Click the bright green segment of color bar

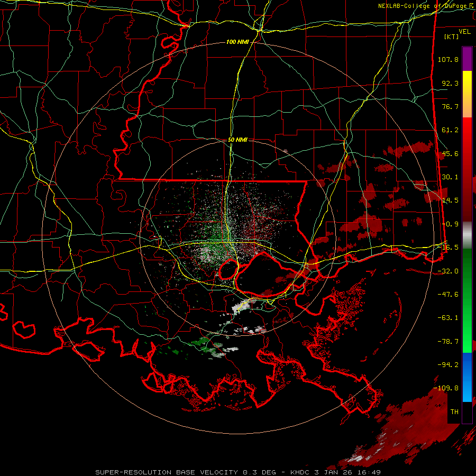pyautogui.click(x=467, y=300)
